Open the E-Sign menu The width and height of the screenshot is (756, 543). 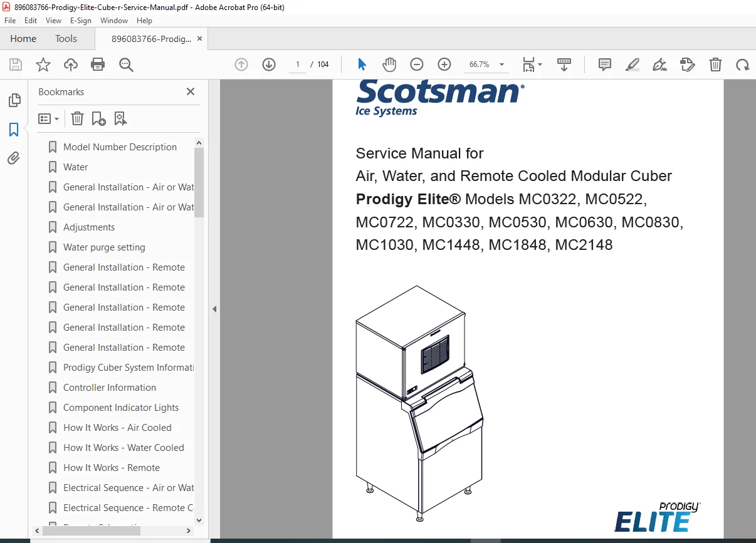(x=81, y=21)
